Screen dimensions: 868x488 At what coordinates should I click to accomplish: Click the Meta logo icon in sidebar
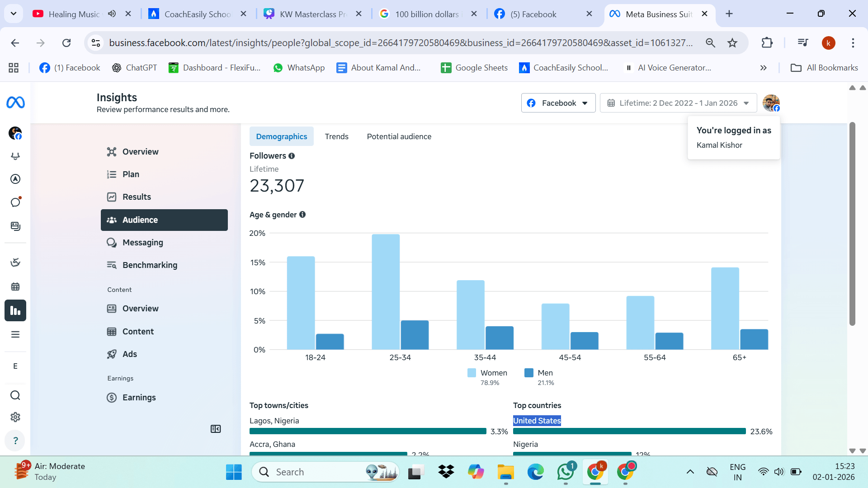[15, 103]
